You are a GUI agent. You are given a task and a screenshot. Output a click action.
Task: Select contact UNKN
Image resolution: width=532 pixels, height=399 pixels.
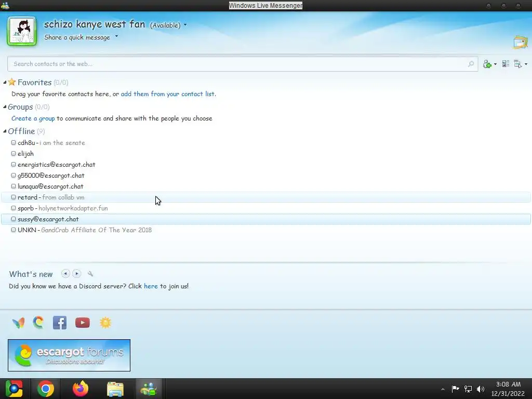265,230
